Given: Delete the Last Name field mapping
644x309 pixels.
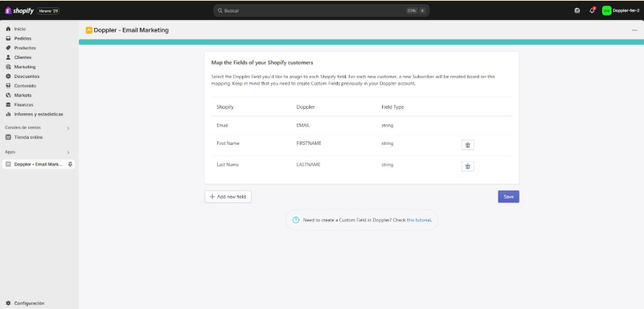Looking at the screenshot, I should (x=467, y=166).
